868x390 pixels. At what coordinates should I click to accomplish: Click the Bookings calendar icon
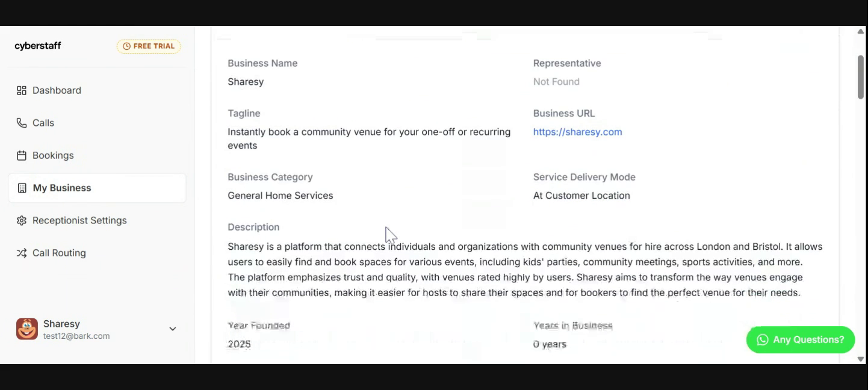coord(22,155)
